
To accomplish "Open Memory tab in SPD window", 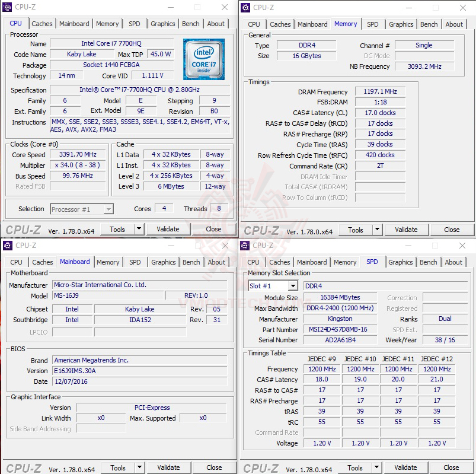I will (345, 262).
